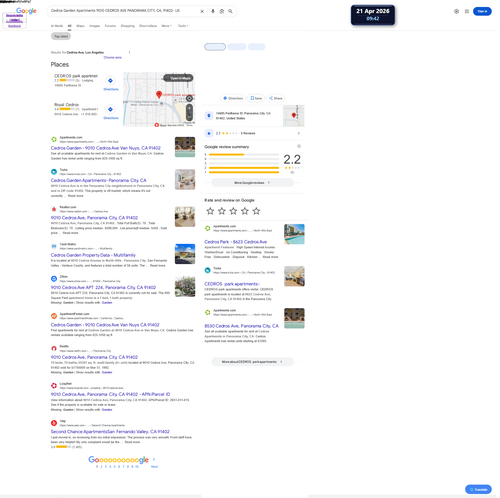This screenshot has width=500, height=498.
Task: Click the Trulia favicon in the left results
Action: pos(54,172)
